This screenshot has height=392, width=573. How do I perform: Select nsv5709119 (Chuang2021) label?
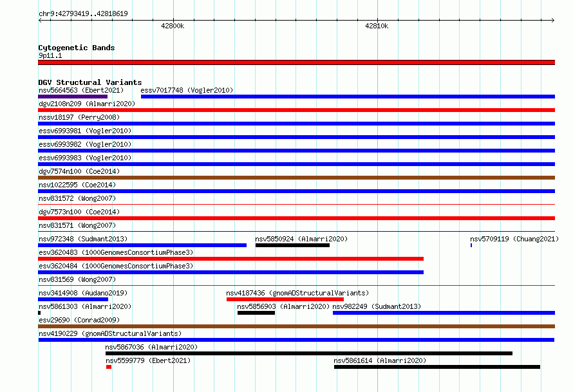click(514, 239)
